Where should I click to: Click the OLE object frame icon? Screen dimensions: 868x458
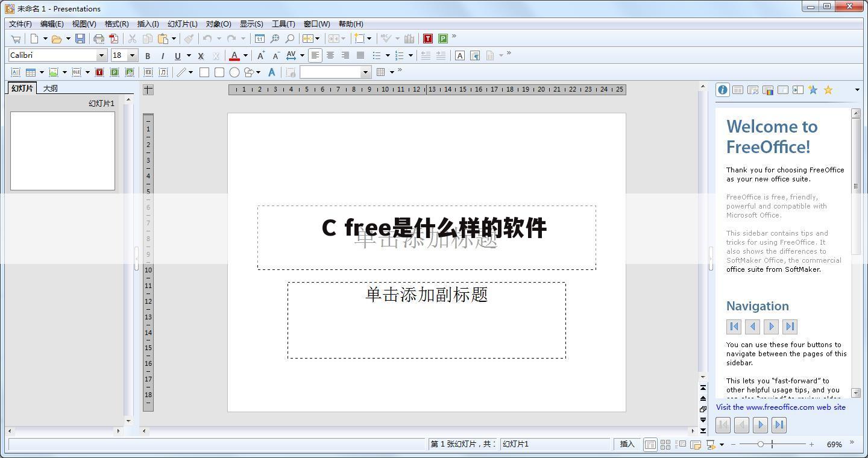click(77, 72)
